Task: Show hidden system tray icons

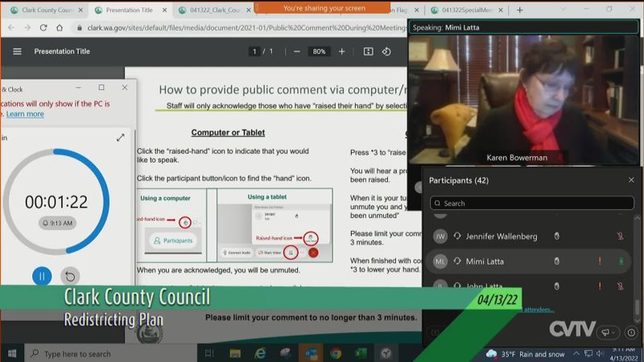Action: (577, 353)
